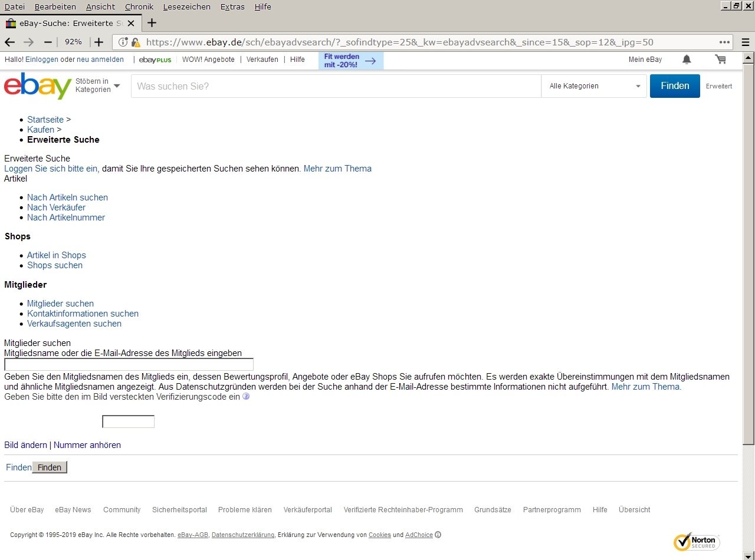Go to Kaufen breadcrumb
The image size is (755, 560).
click(x=41, y=130)
